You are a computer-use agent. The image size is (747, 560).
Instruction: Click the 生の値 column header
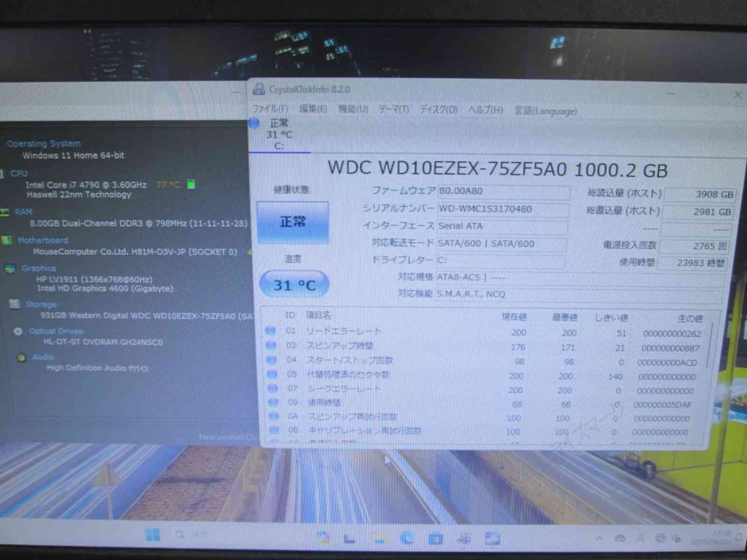(x=690, y=318)
